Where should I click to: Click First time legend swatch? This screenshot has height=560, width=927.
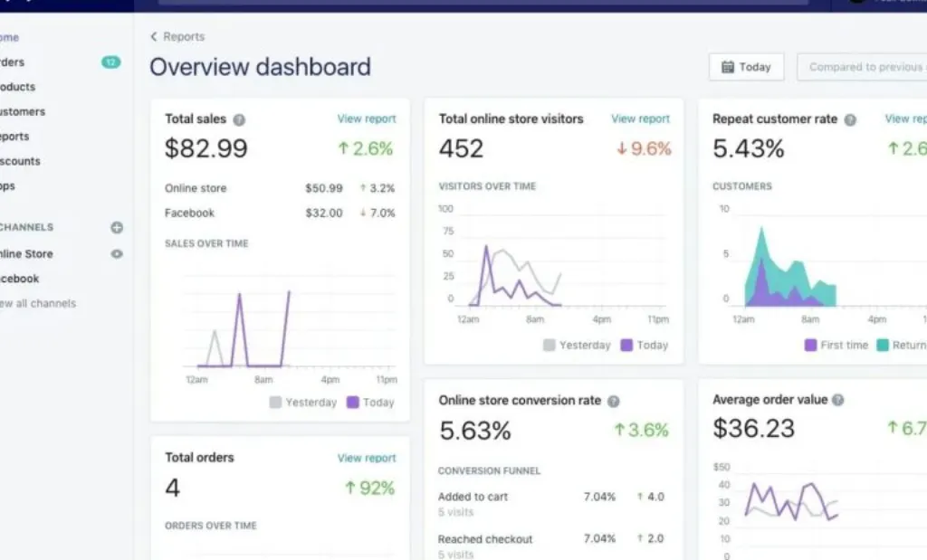click(810, 345)
